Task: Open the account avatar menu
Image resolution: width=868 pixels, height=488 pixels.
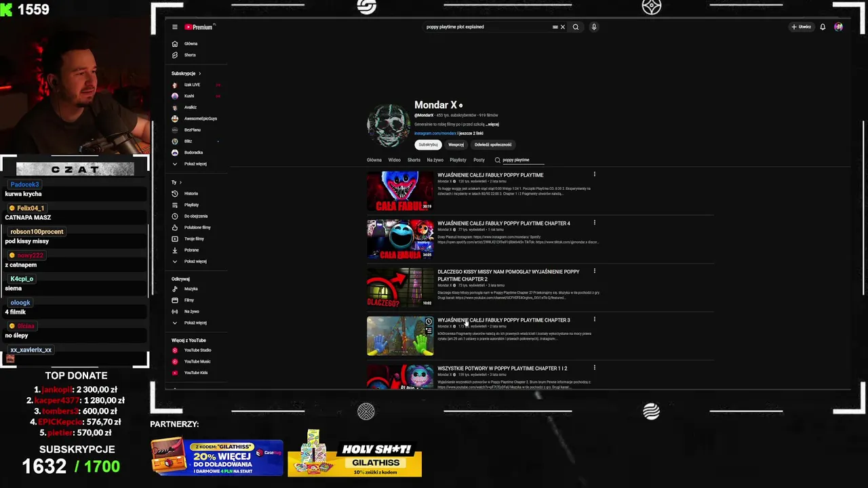Action: coord(838,27)
